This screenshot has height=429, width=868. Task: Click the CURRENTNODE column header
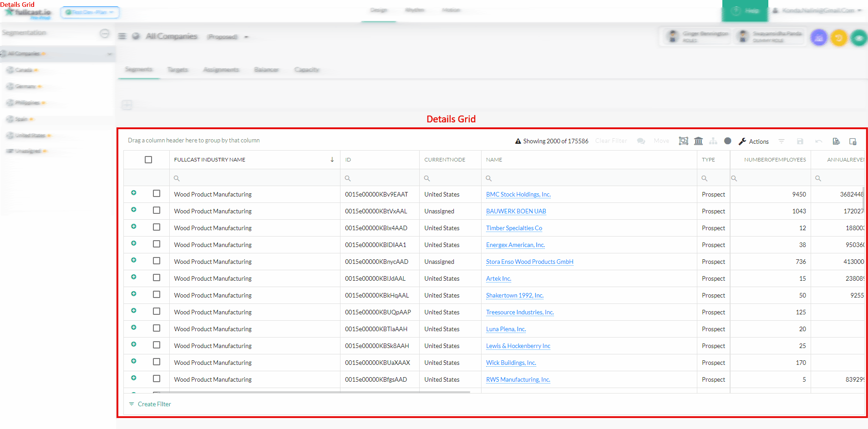point(450,160)
